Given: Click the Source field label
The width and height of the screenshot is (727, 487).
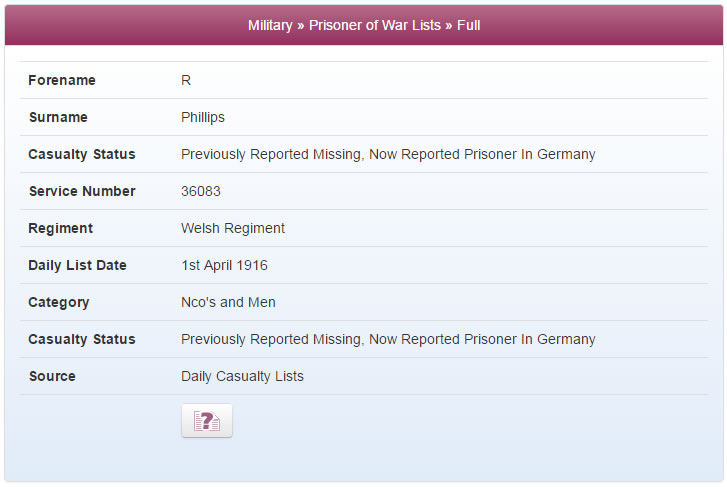Looking at the screenshot, I should [x=52, y=376].
